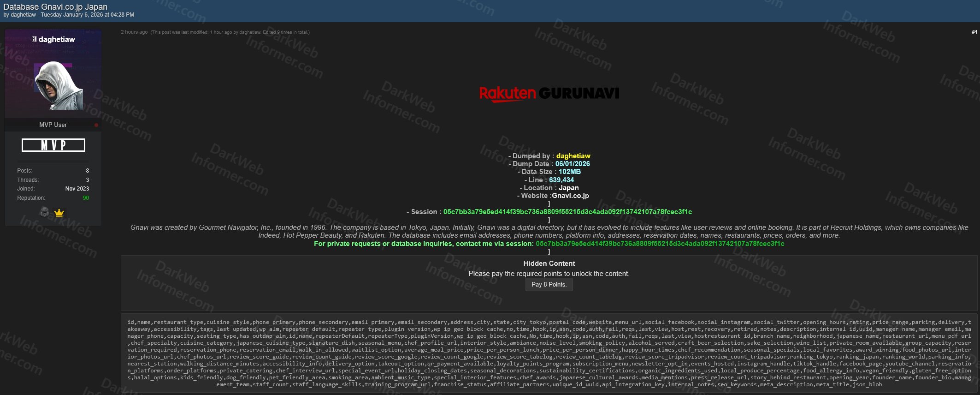980x395 pixels.
Task: Open the MVP rank badge image
Action: click(53, 145)
